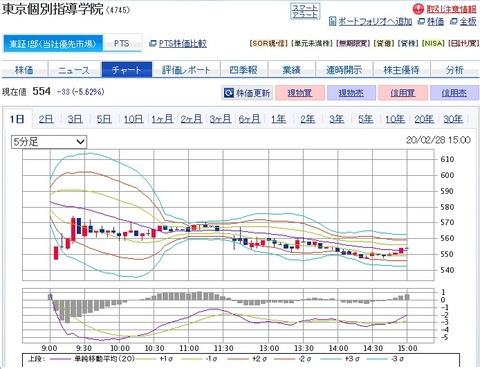Screen dimensions: 480x369
Task: Click the 単元未満株 tag
Action: tap(312, 44)
